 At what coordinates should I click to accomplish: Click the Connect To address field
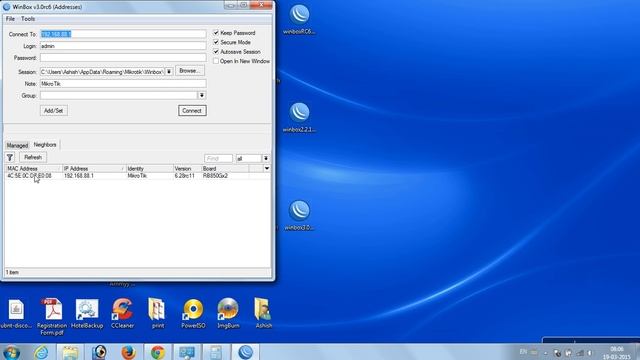123,34
